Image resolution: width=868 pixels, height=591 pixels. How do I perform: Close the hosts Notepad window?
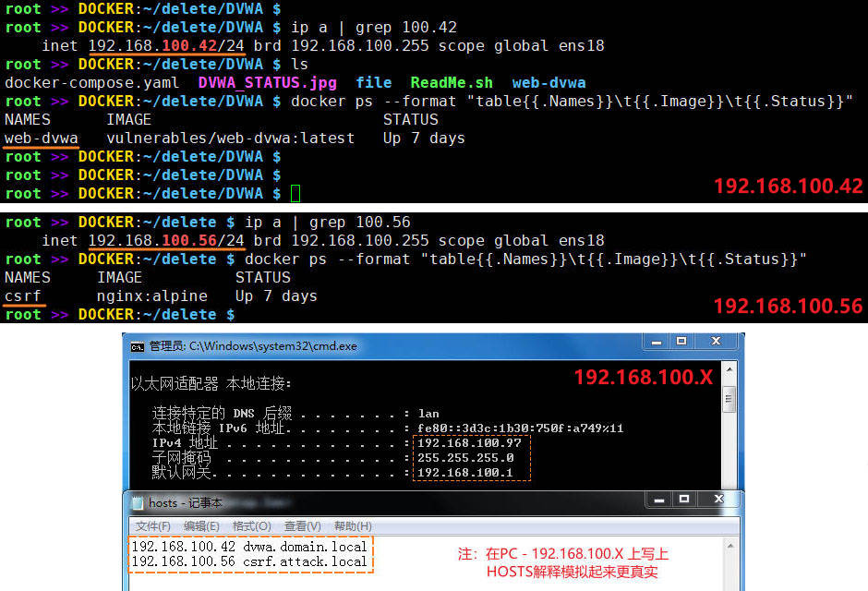click(x=718, y=500)
